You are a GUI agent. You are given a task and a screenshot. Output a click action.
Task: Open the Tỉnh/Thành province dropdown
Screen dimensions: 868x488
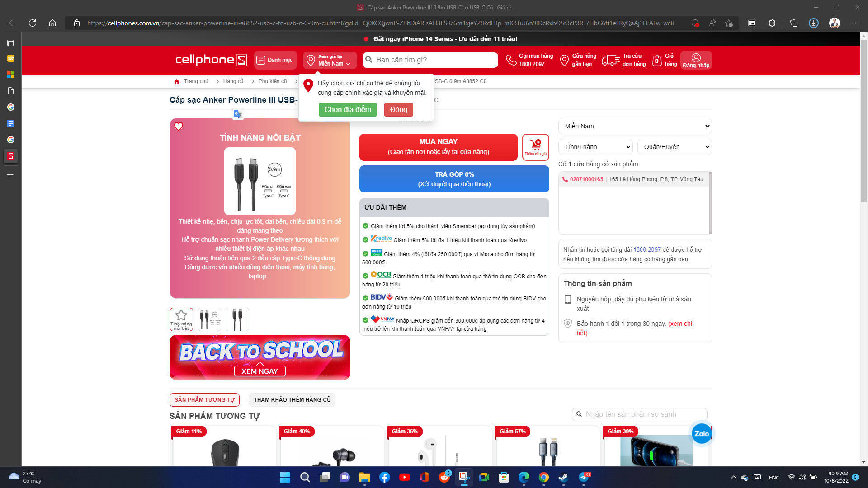(595, 147)
